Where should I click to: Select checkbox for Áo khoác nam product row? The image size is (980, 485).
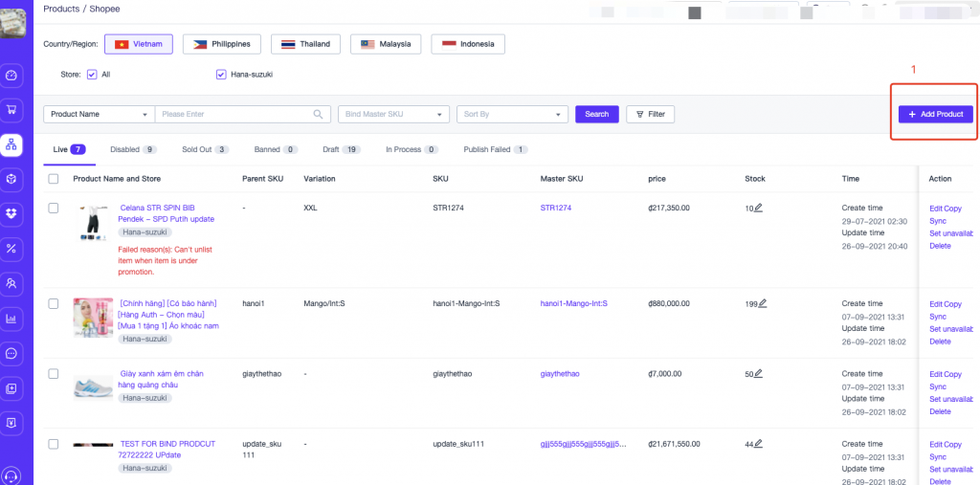[54, 304]
